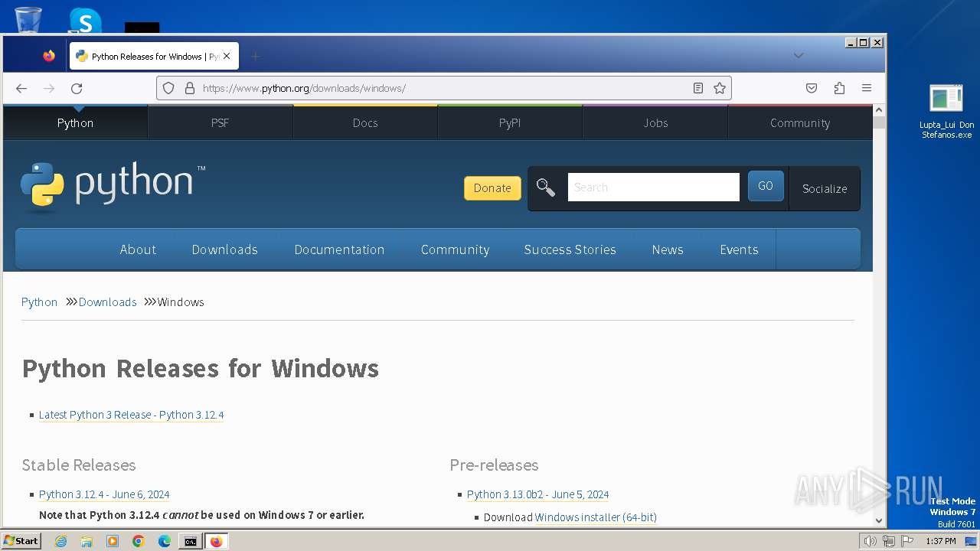Click the Firefox View icon in tab bar
This screenshot has height=551, width=980.
[49, 56]
